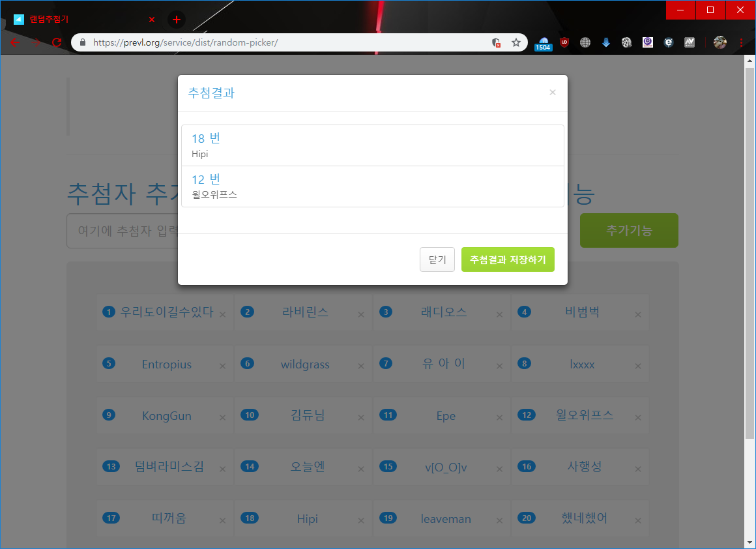Click the extension icon with 1504 badge
Viewport: 756px width, 549px height.
tap(543, 42)
